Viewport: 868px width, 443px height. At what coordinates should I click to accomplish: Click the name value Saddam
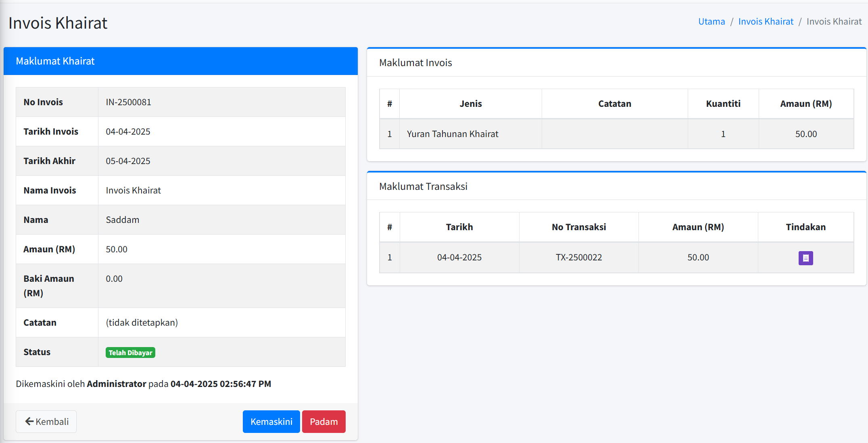(122, 220)
